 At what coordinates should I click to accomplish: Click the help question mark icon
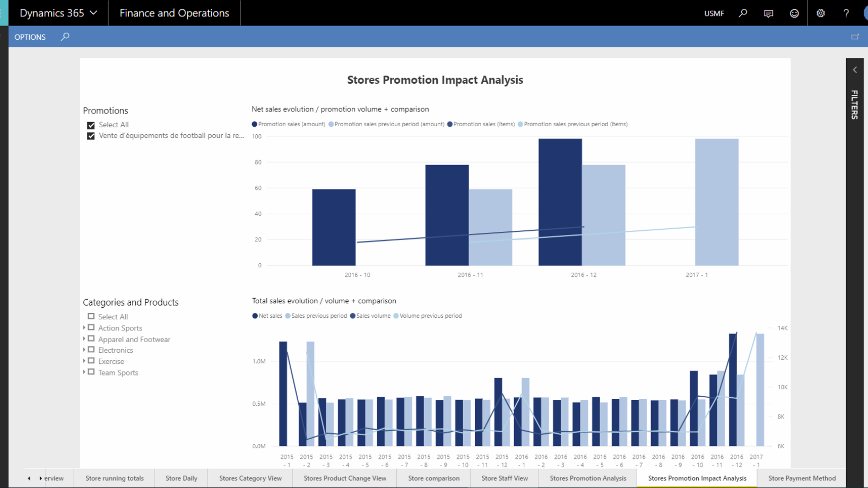[846, 13]
